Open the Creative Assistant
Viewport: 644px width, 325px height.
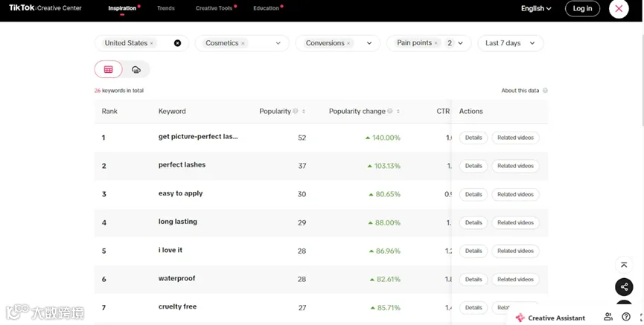tap(551, 318)
